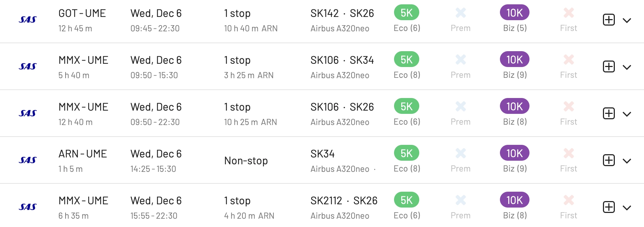Click the unavailable Prem X on ARN-UME row
This screenshot has height=227, width=644.
[461, 153]
